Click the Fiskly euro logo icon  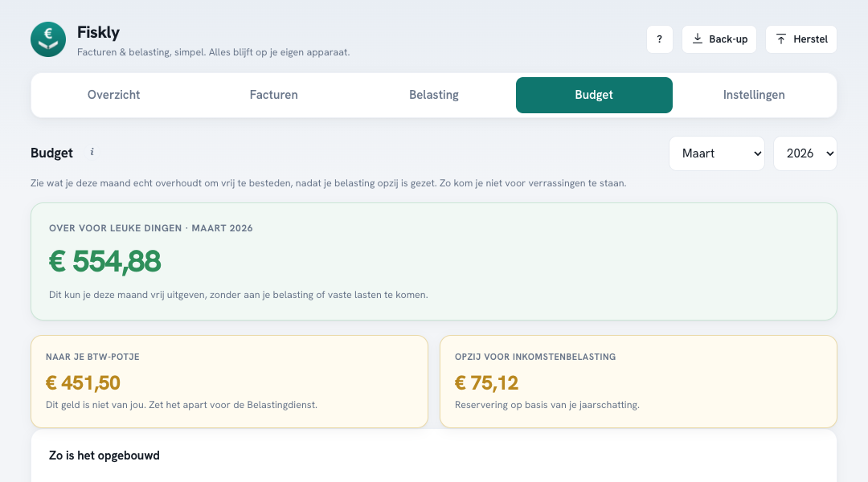48,39
